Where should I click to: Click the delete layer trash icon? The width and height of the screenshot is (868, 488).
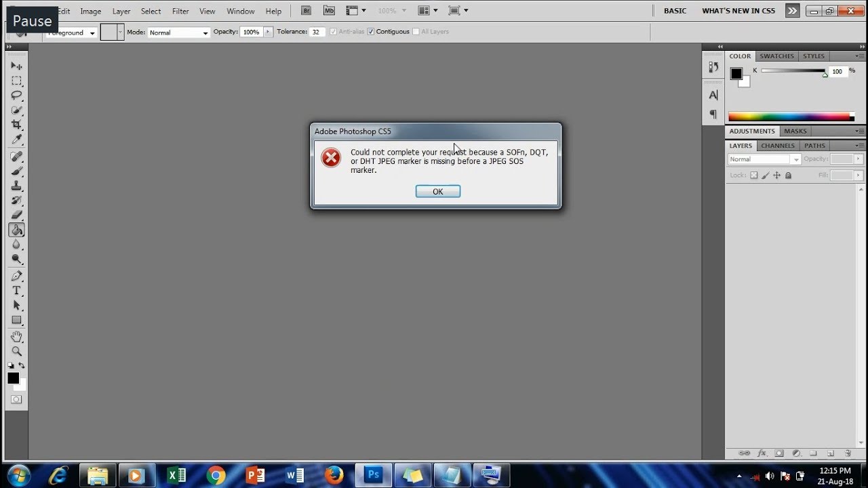pos(848,453)
